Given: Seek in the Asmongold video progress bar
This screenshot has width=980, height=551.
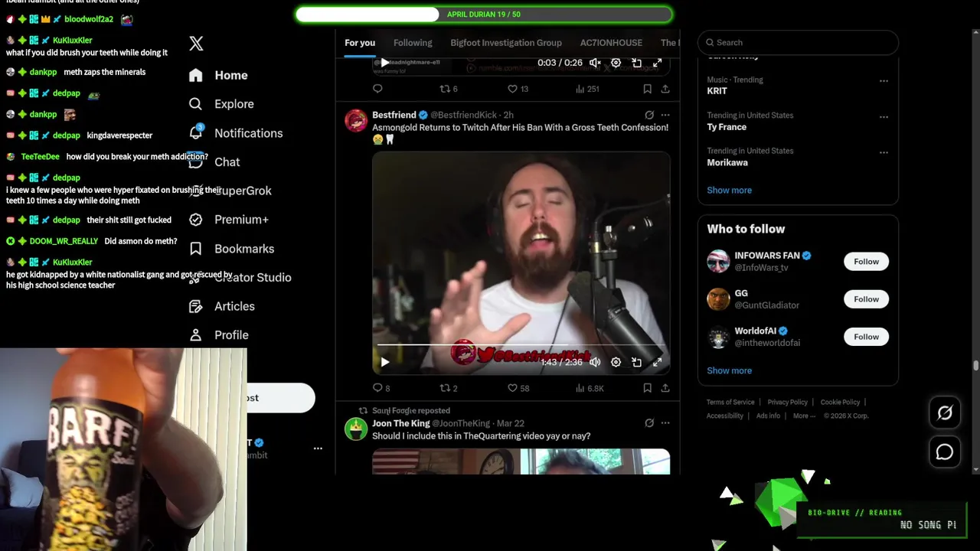Looking at the screenshot, I should click(x=521, y=346).
